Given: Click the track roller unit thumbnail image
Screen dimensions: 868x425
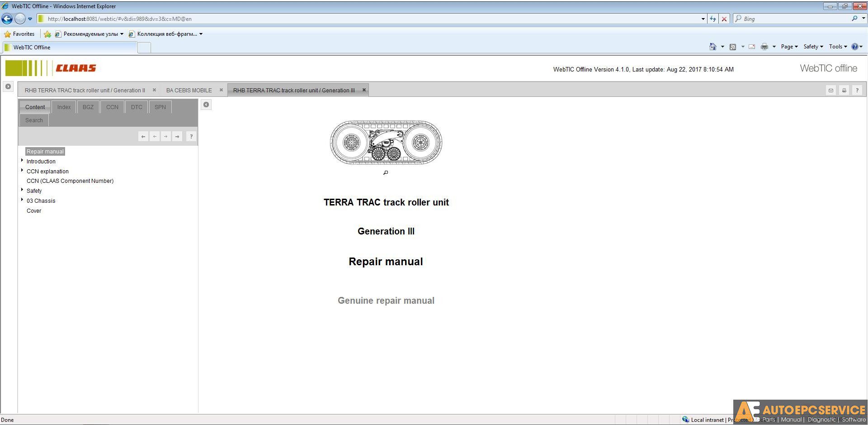Looking at the screenshot, I should [x=386, y=143].
